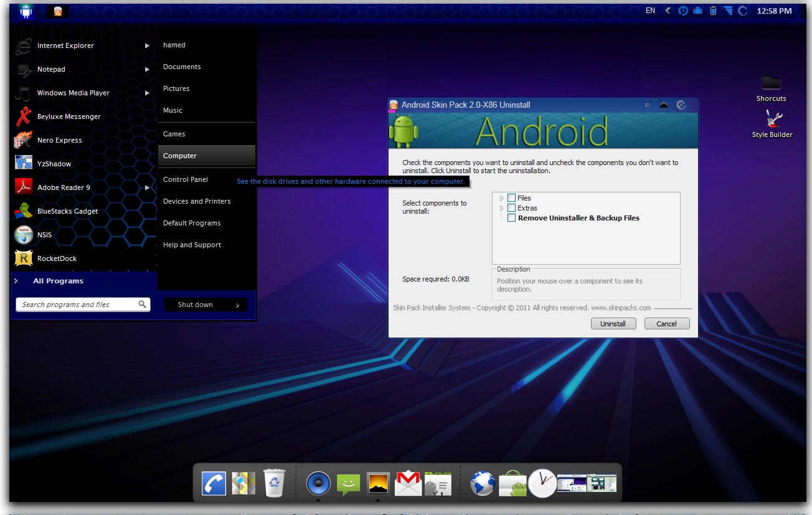Open the Phone dialer from the dock

[x=214, y=483]
